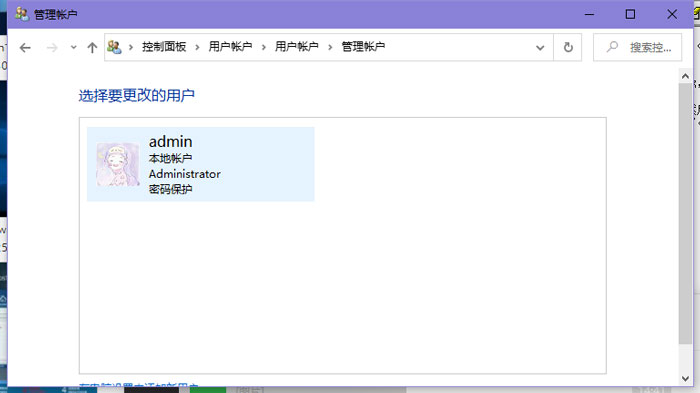Click the 选择要更改的用户 heading
This screenshot has width=700, height=393.
[137, 96]
